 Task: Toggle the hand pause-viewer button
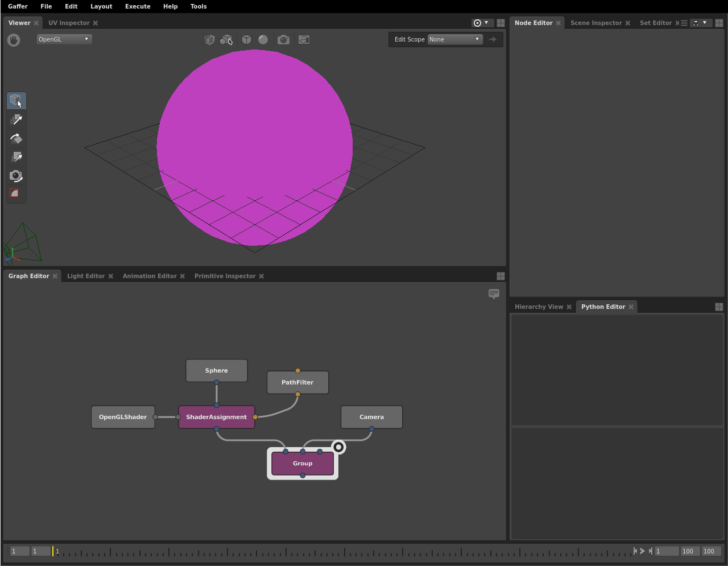(x=14, y=40)
